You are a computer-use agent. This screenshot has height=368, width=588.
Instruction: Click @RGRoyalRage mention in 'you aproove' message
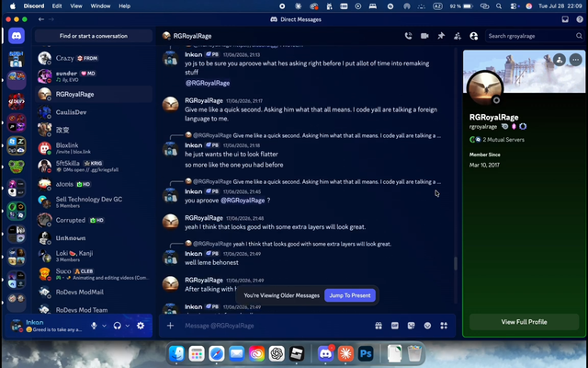tap(243, 201)
